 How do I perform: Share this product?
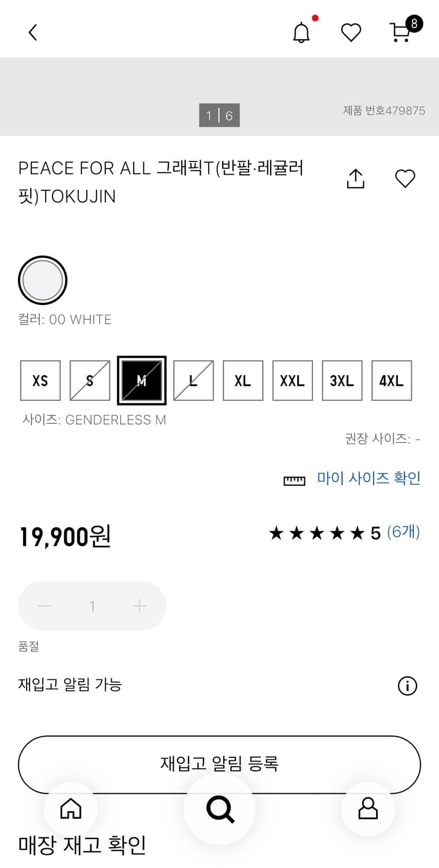point(355,179)
